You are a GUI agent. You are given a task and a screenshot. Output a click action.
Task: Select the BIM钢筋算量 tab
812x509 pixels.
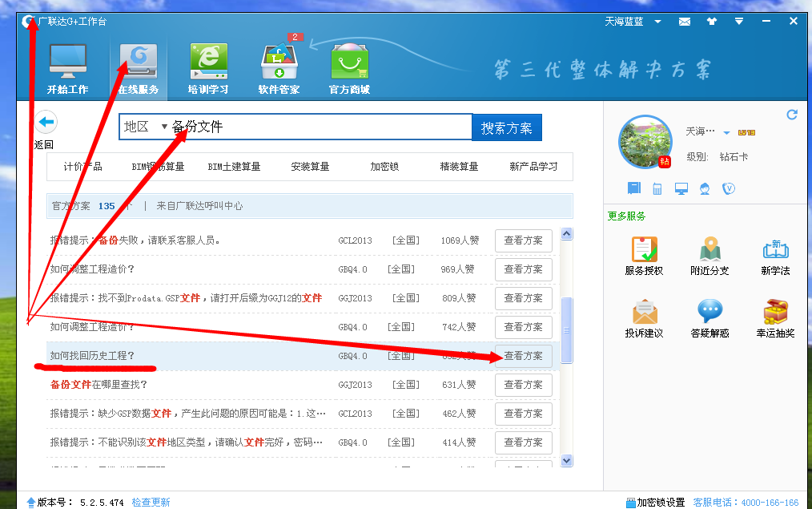[x=158, y=167]
